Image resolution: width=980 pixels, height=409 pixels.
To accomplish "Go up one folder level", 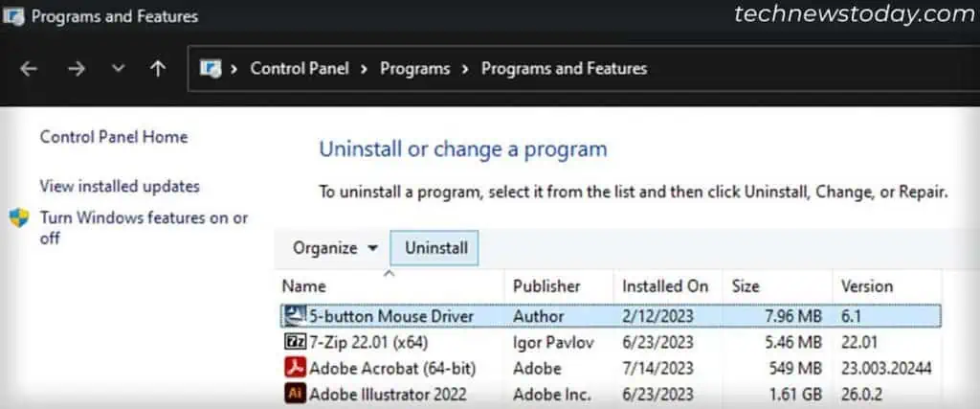I will click(x=158, y=69).
